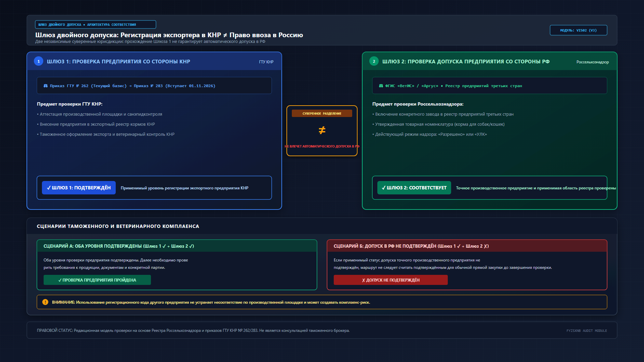Click the СУВЕРЕННОЕ РАЗДЕЛЕНИЕ label
Screen dimensions: 644x362
click(322, 113)
